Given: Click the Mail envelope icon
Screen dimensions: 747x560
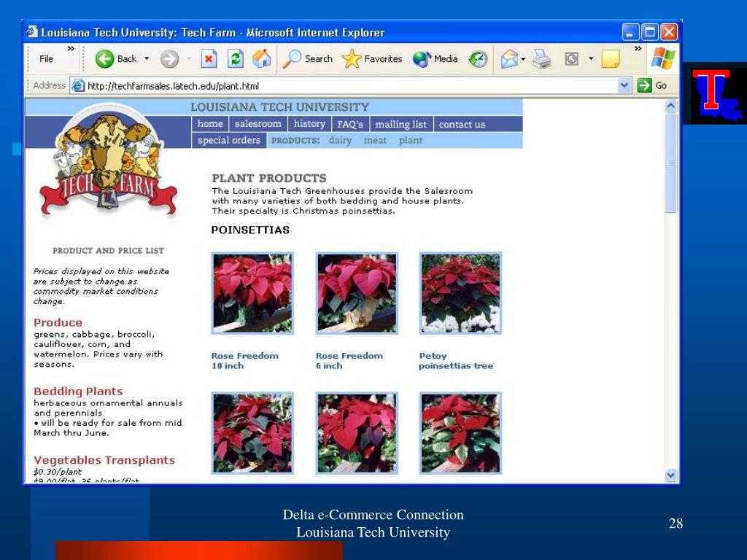Looking at the screenshot, I should [509, 59].
